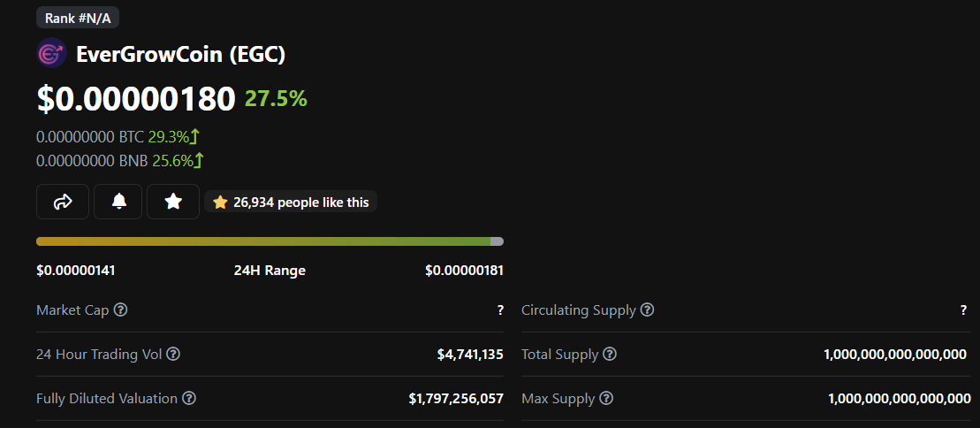Image resolution: width=980 pixels, height=428 pixels.
Task: Click the EverGrowCoin logo icon
Action: tap(51, 53)
